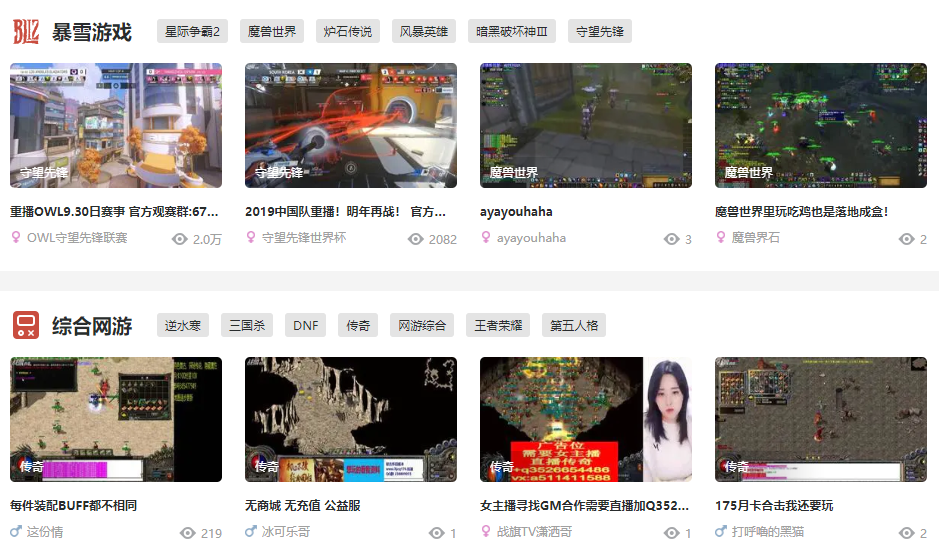Open the 综合网游 section heading
The image size is (939, 554).
pos(92,326)
